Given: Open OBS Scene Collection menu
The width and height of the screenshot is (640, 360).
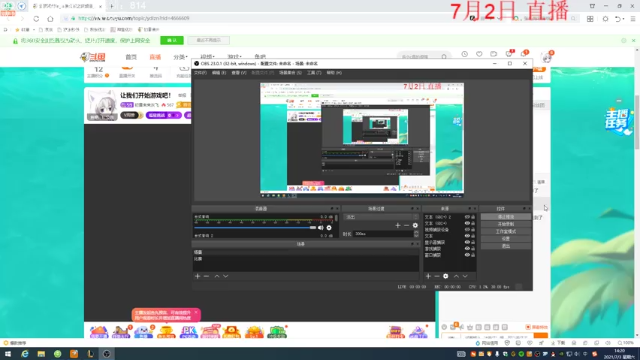Looking at the screenshot, I should click(290, 73).
